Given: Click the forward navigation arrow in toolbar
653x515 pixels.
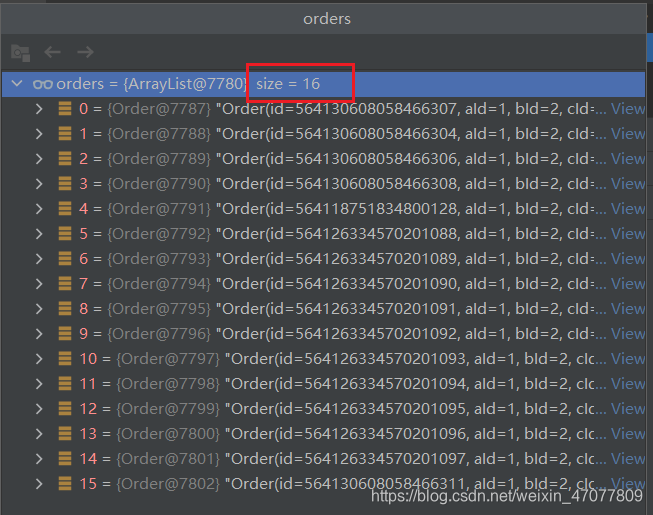Looking at the screenshot, I should (x=85, y=52).
